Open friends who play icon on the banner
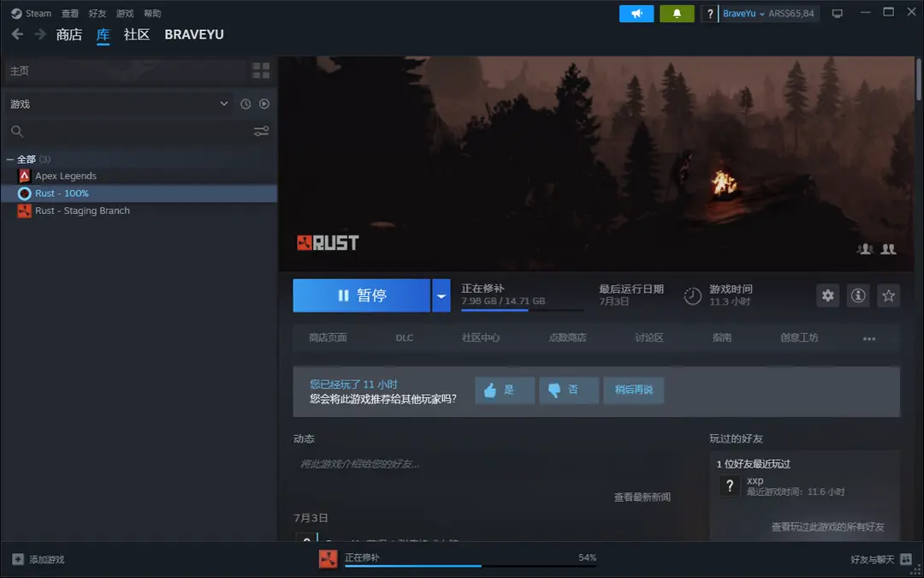This screenshot has width=924, height=578. 865,249
